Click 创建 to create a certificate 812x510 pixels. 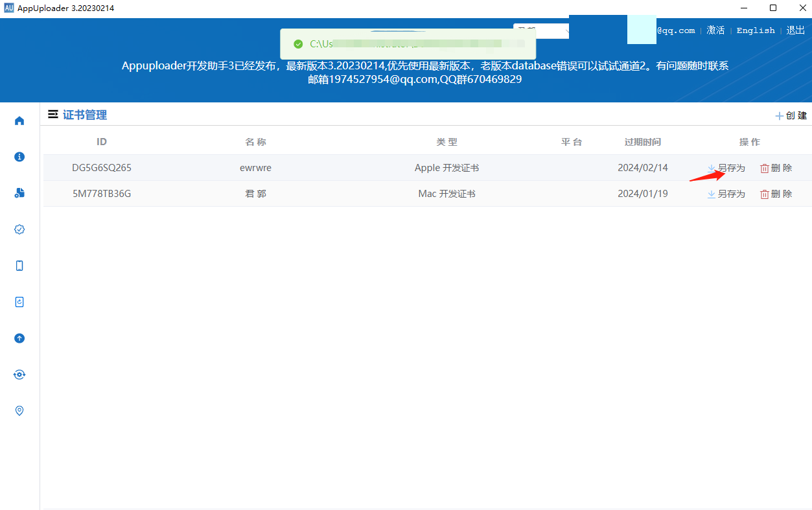[791, 115]
